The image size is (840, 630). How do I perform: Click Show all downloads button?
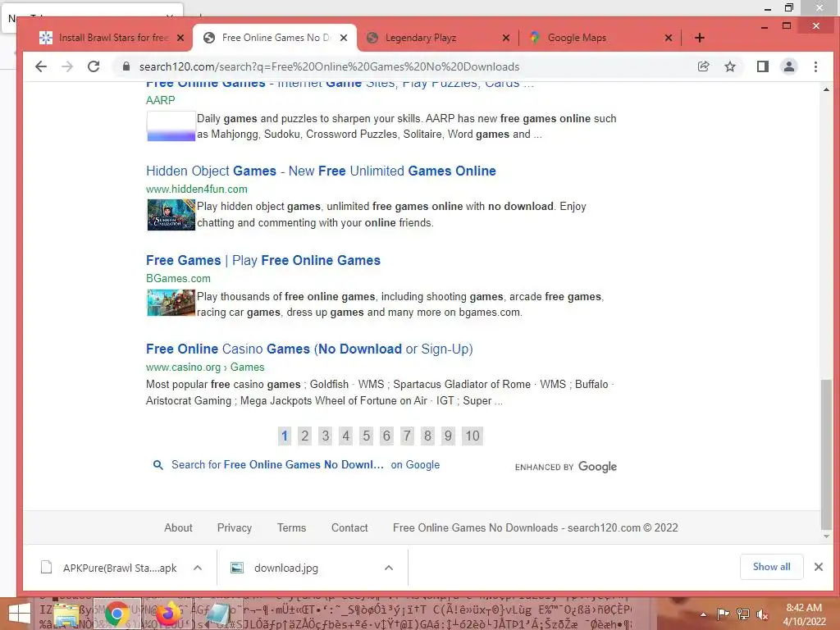tap(771, 567)
